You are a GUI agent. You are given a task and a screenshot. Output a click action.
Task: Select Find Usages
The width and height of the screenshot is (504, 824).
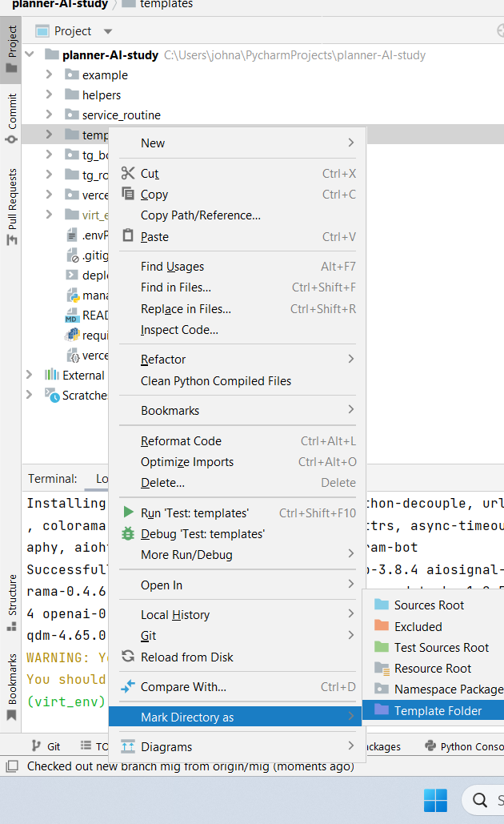238,267
